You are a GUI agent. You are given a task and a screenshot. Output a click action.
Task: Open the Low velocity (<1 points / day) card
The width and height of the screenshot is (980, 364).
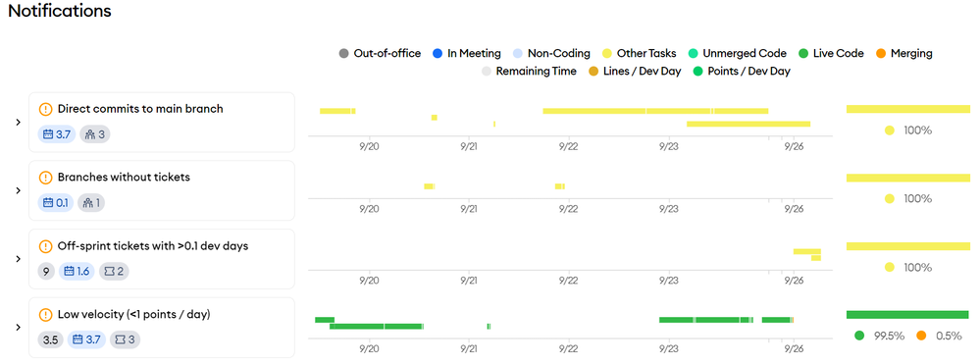[x=162, y=327]
